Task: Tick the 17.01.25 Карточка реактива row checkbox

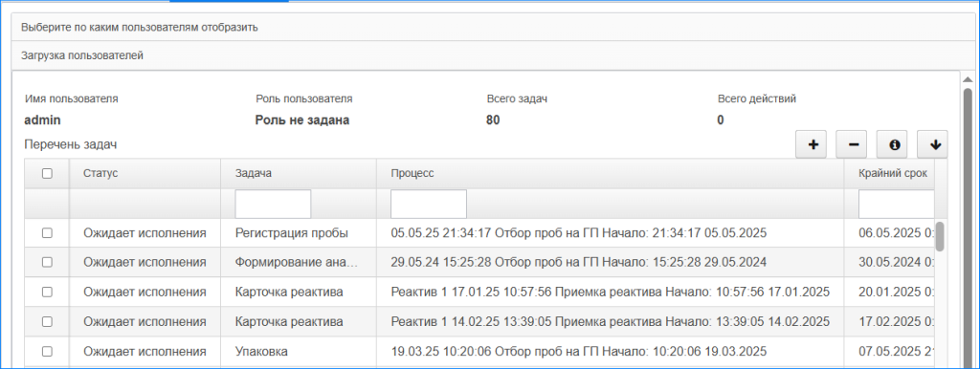Action: pos(47,292)
